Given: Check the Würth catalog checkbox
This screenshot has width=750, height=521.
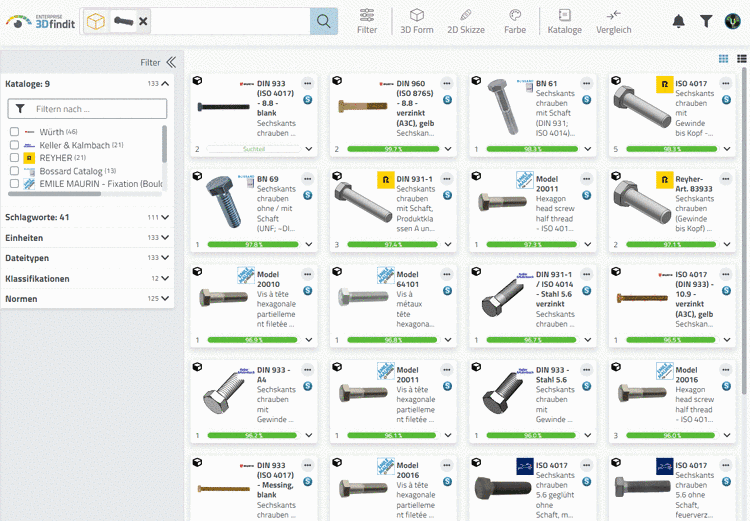Looking at the screenshot, I should coord(14,132).
